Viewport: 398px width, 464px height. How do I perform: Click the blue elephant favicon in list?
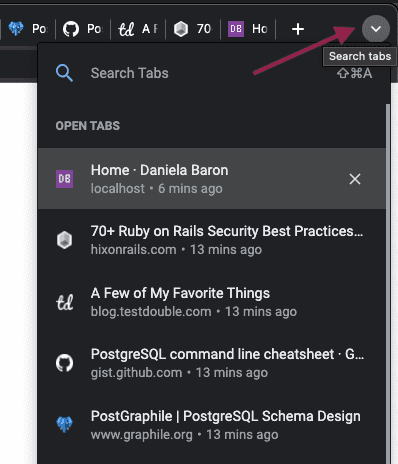click(64, 424)
